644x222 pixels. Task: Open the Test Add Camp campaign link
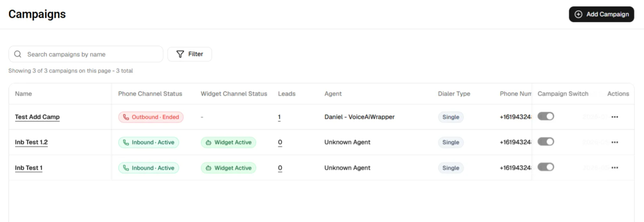37,117
